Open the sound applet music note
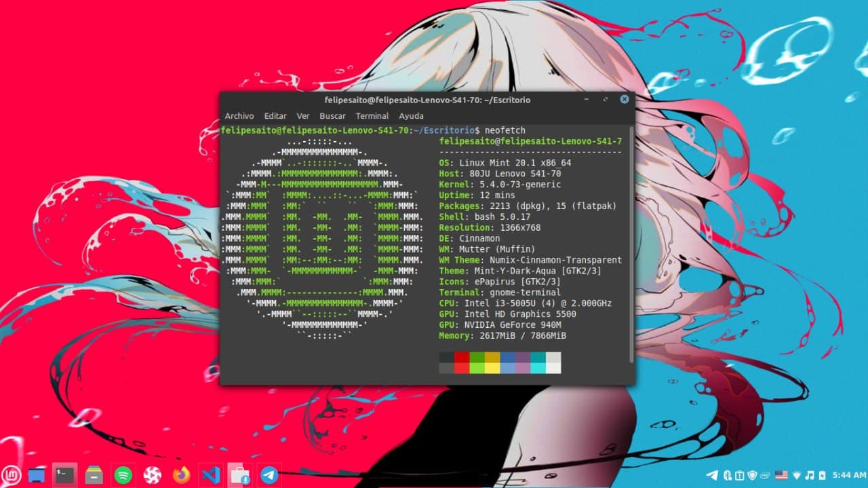The width and height of the screenshot is (868, 488). coord(810,475)
